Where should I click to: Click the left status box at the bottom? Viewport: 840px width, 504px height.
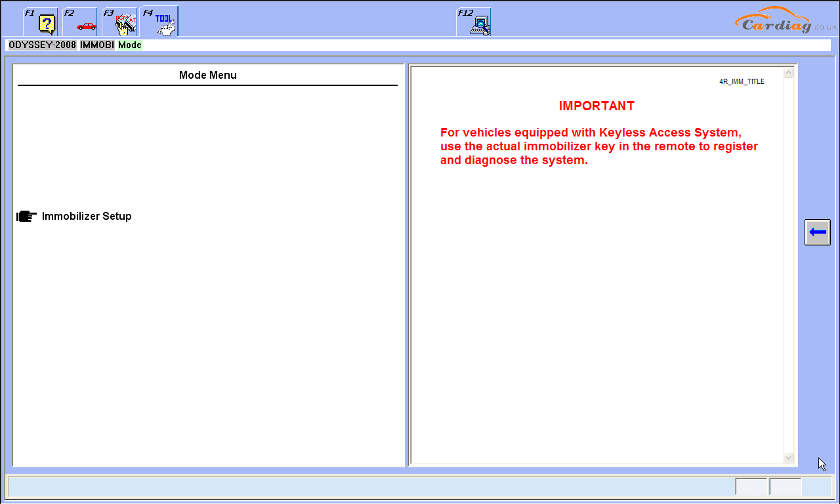pyautogui.click(x=752, y=486)
